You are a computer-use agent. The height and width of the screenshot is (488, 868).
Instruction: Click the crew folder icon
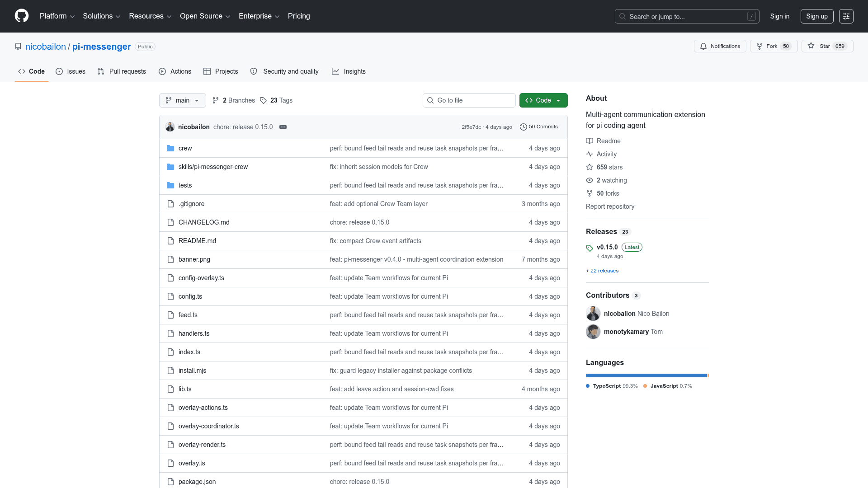coord(170,148)
